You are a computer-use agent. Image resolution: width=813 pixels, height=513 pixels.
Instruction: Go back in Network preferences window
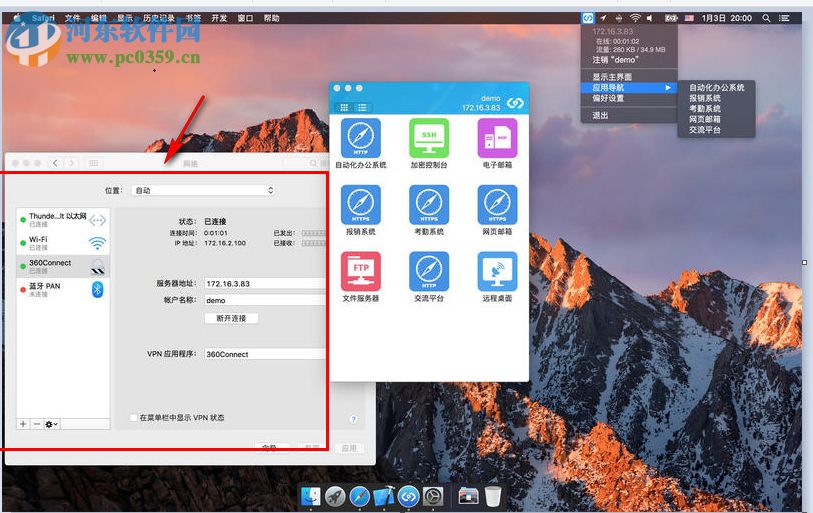(x=55, y=163)
